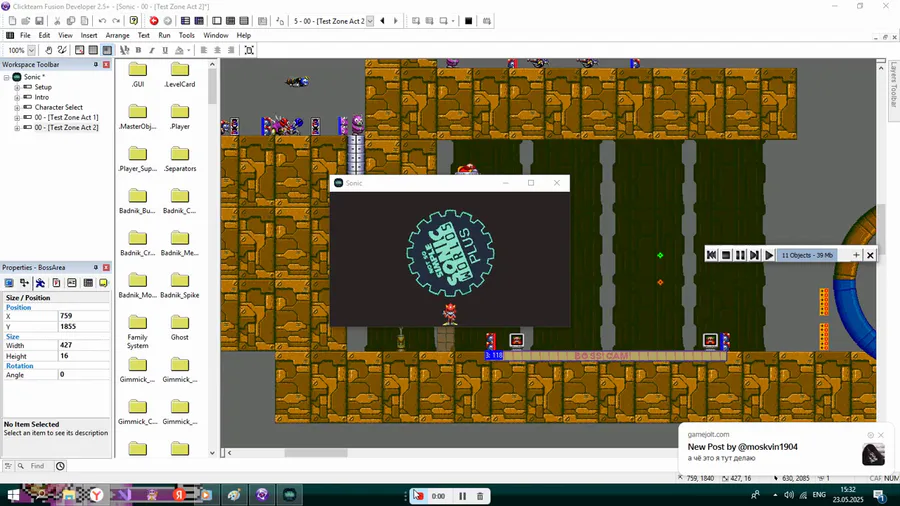Pause the screen recording in taskbar

463,496
